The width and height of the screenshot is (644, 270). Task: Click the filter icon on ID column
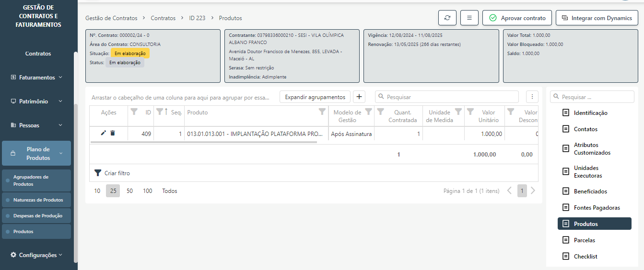134,112
